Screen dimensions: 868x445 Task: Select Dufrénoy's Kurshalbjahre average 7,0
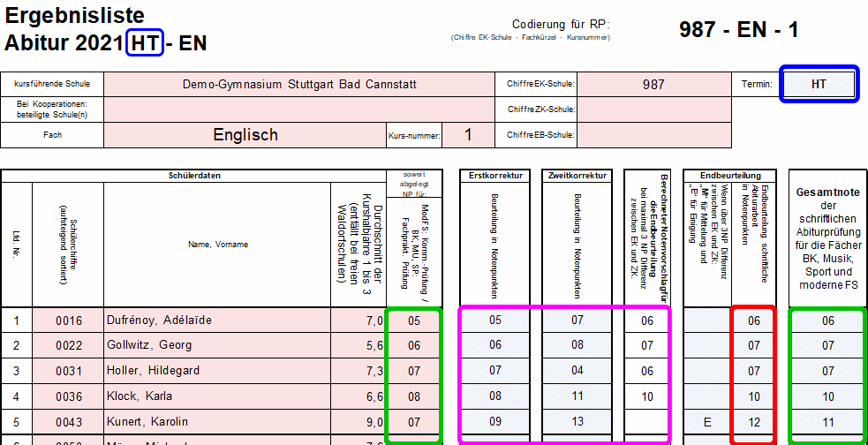[358, 321]
